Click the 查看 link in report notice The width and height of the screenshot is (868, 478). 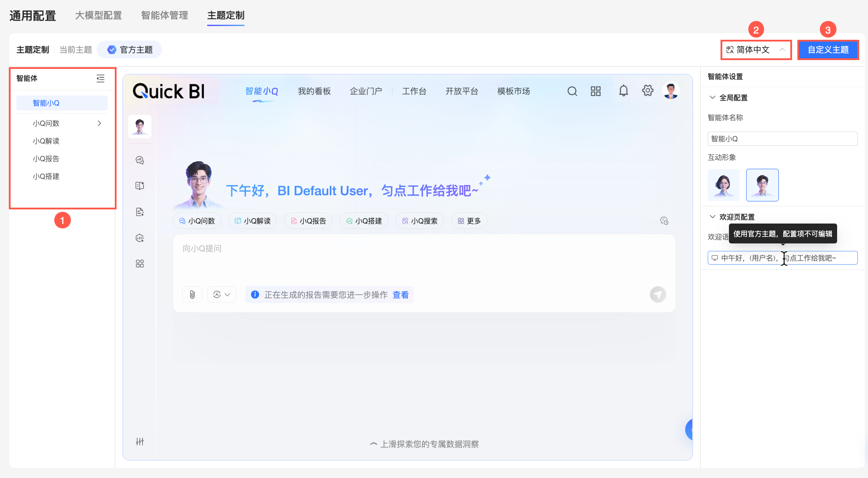pos(400,295)
